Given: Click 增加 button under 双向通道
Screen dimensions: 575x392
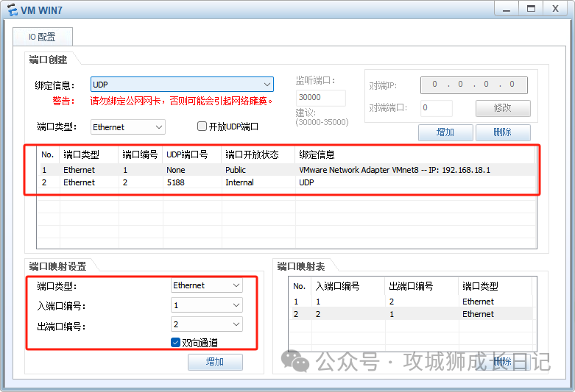Looking at the screenshot, I should click(215, 362).
